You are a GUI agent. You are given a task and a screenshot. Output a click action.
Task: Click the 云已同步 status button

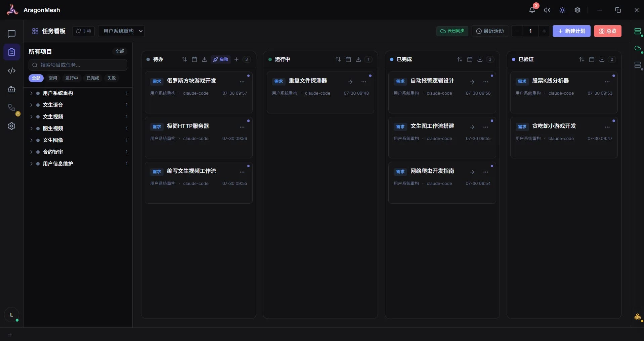pyautogui.click(x=452, y=31)
